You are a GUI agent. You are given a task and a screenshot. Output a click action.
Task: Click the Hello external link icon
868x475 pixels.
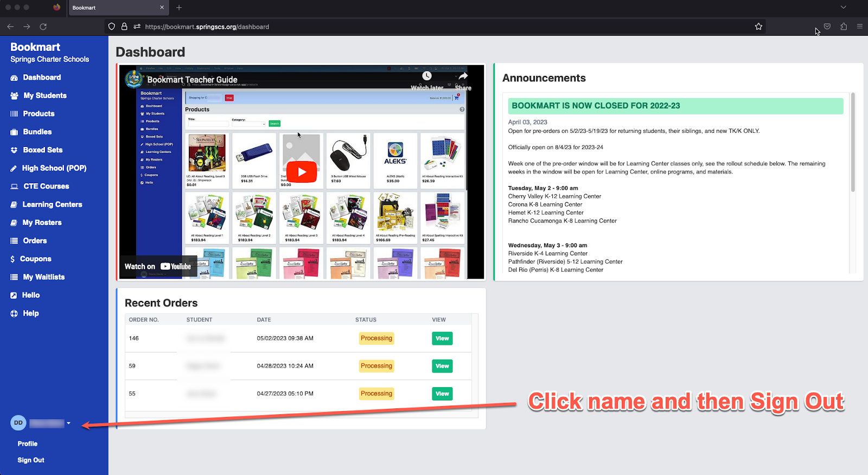(x=14, y=296)
